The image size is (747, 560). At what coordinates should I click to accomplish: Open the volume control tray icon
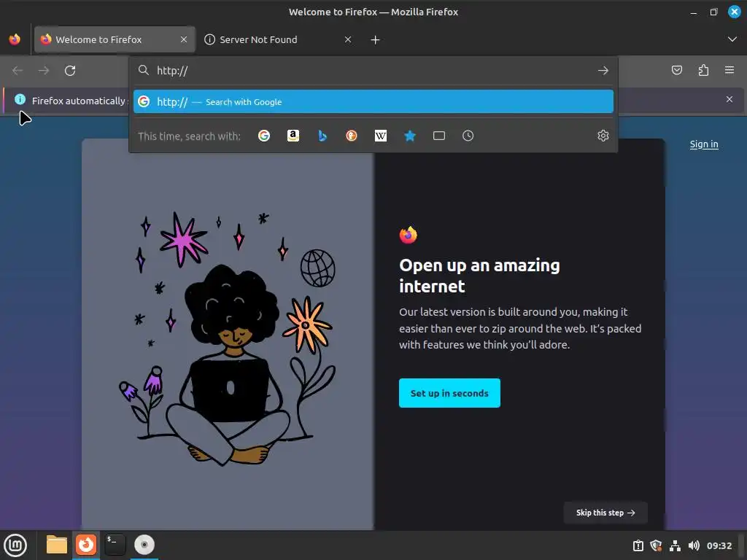tap(694, 545)
